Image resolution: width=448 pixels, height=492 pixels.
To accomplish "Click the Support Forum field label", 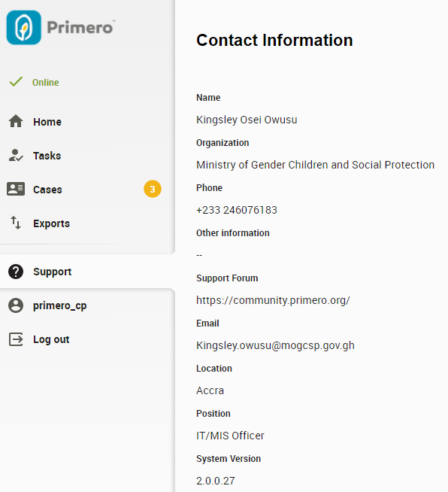I will pos(227,278).
